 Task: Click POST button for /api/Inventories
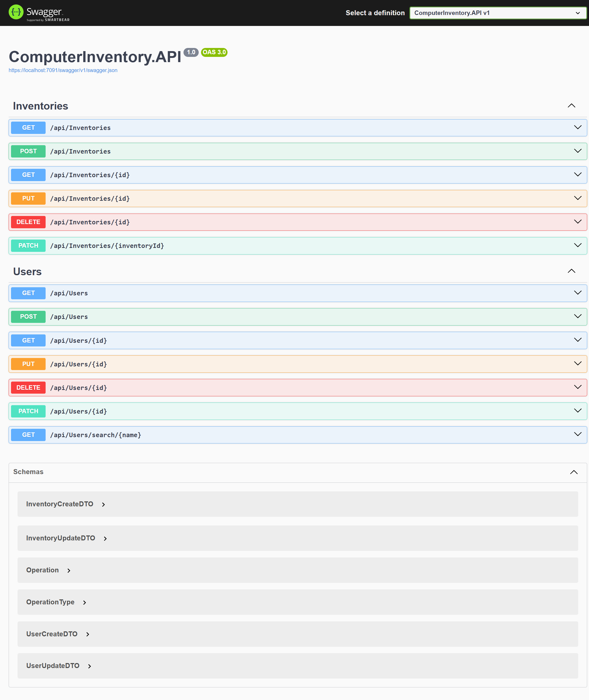[x=28, y=151]
